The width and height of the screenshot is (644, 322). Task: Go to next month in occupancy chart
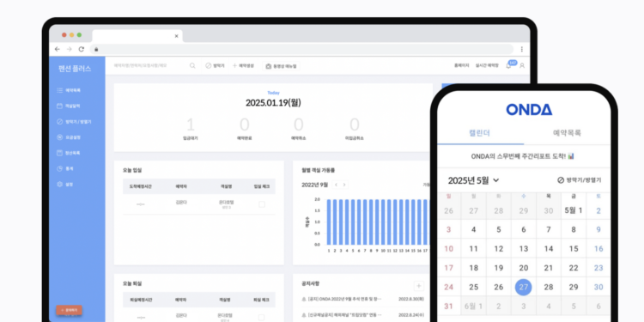tap(344, 185)
